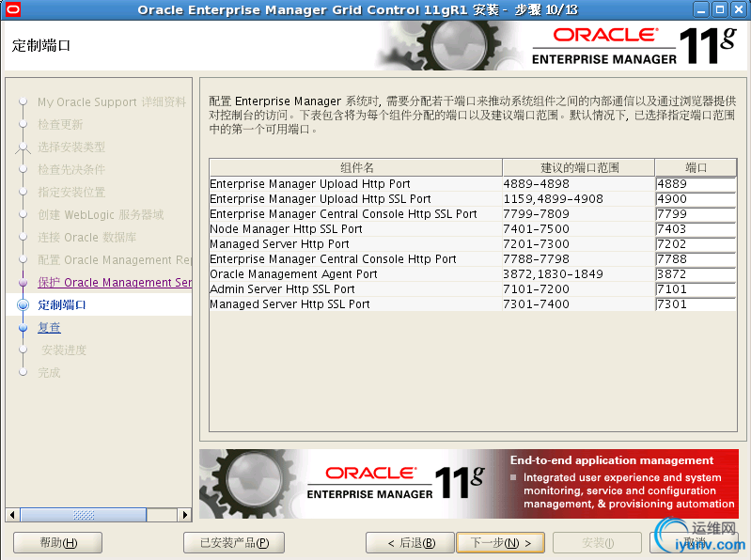Open 保护 Oracle Management Service step link
Image resolution: width=751 pixels, height=560 pixels.
[115, 283]
